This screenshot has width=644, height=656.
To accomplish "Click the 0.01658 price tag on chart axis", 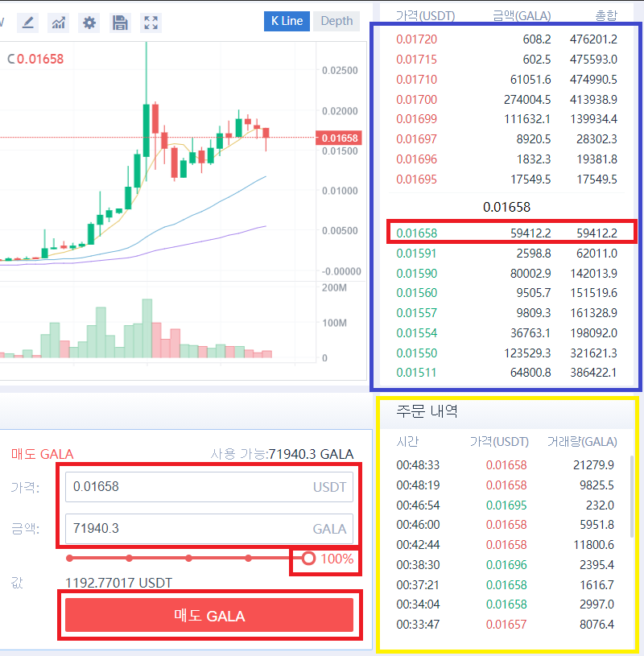I will (x=339, y=138).
